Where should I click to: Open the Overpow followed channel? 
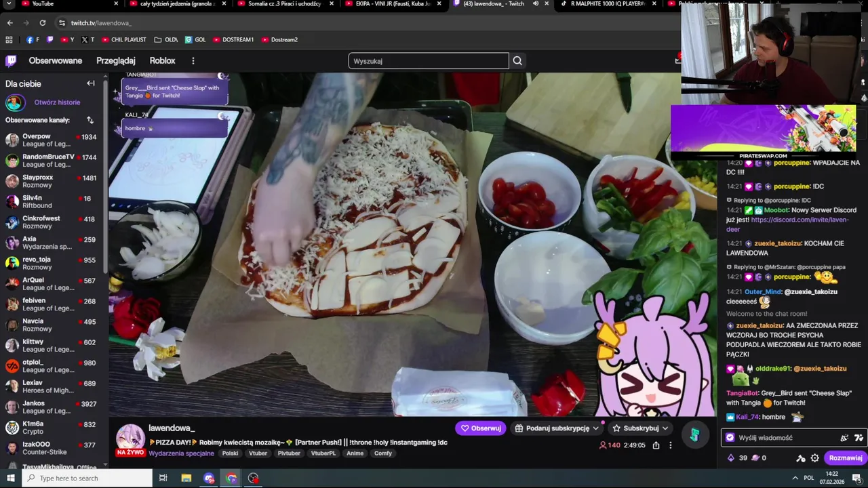pos(52,140)
